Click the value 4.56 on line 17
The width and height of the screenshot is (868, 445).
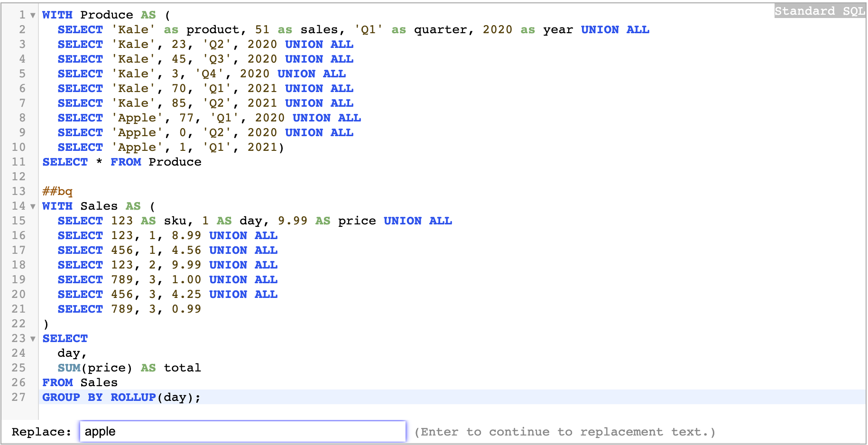click(x=186, y=250)
